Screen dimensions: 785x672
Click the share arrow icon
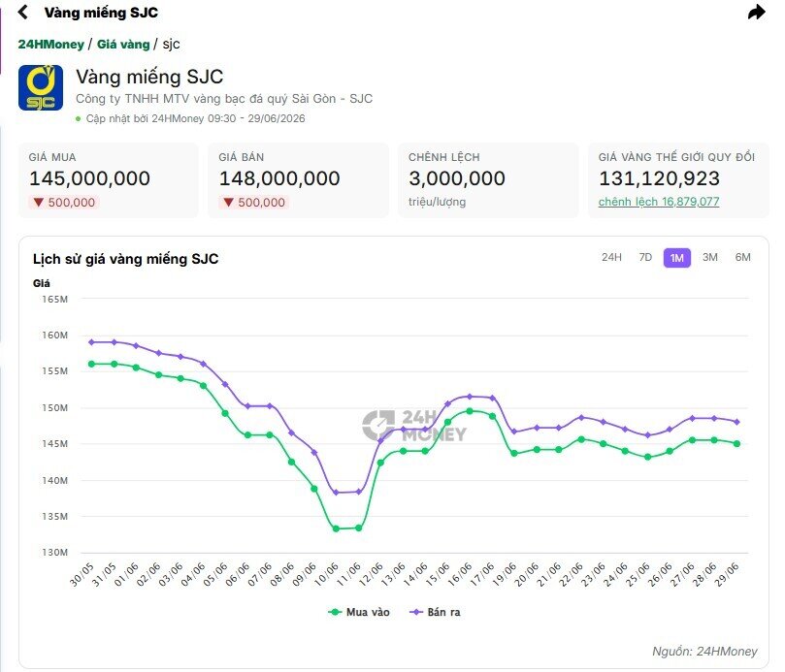[757, 12]
